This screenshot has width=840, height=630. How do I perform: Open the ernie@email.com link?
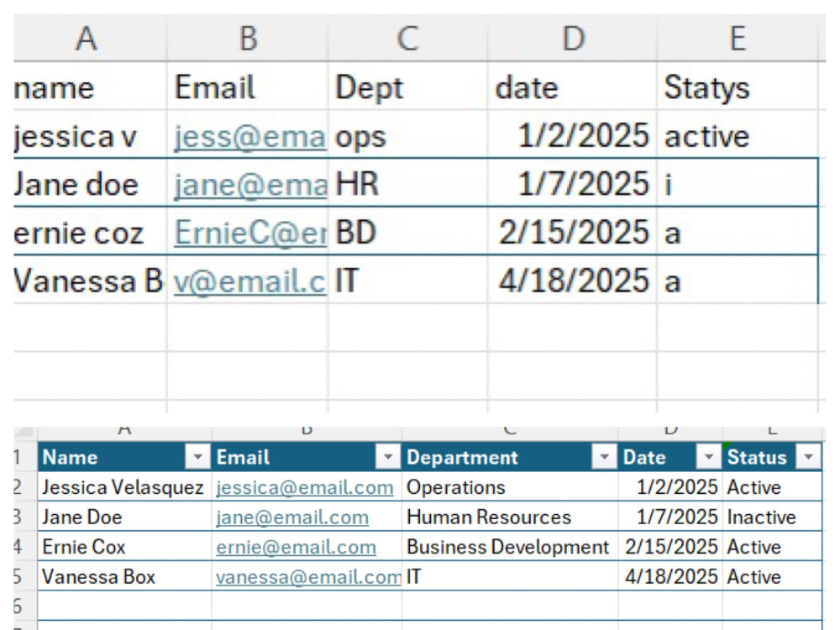(296, 548)
